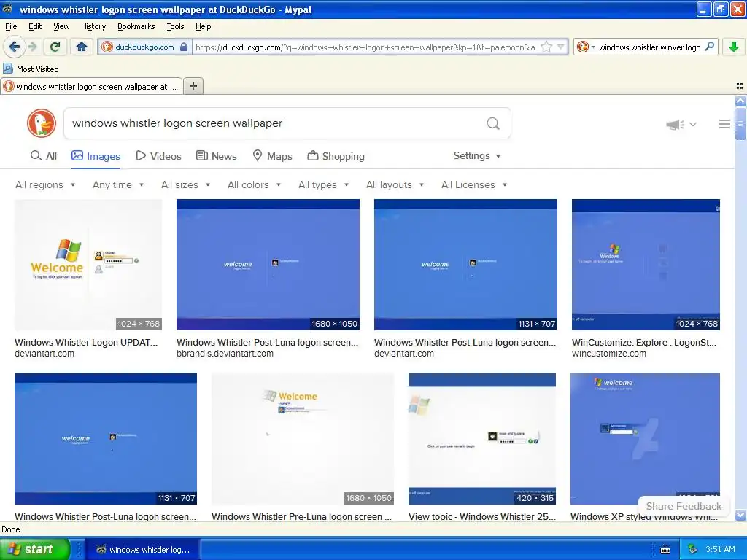The image size is (747, 560).
Task: Select the Mypal taskbar button
Action: pyautogui.click(x=143, y=550)
